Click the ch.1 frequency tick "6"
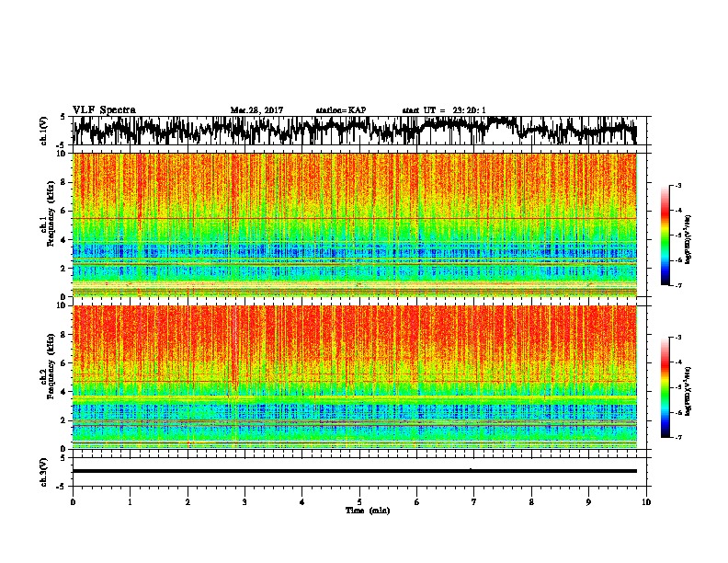 64,211
